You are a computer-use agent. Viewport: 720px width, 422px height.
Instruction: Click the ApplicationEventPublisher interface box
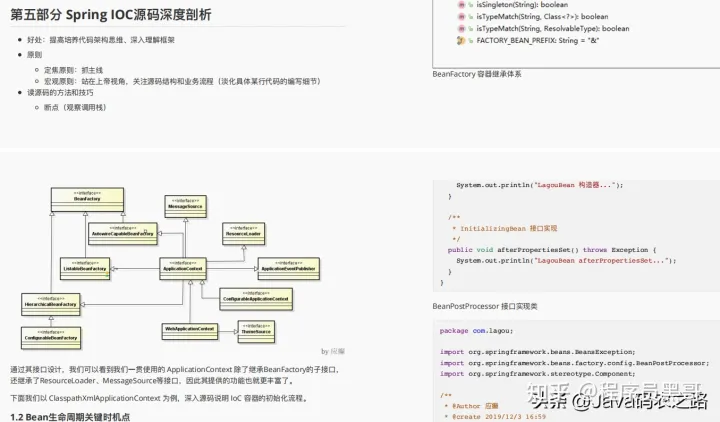288,269
